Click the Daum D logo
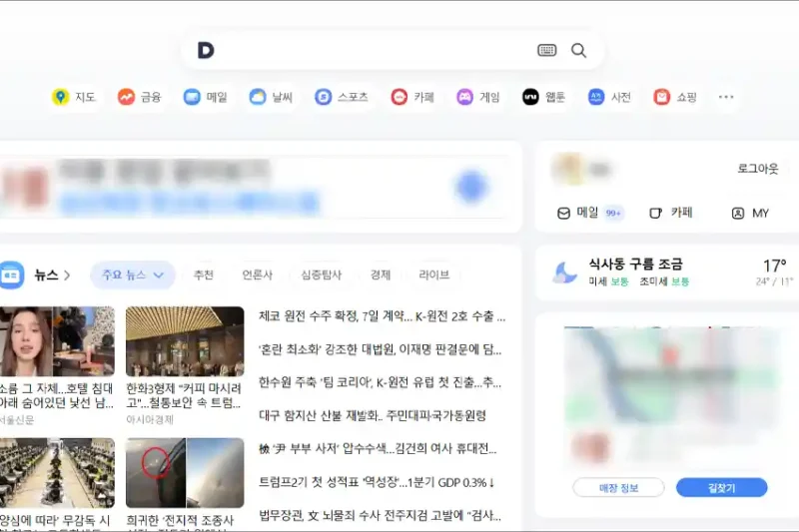This screenshot has width=799, height=532. click(x=206, y=50)
